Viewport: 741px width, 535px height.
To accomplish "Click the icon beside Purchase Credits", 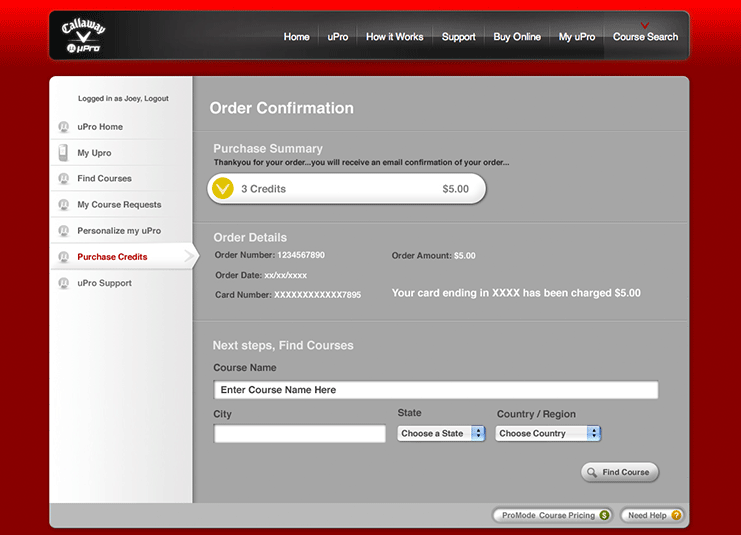I will click(63, 257).
